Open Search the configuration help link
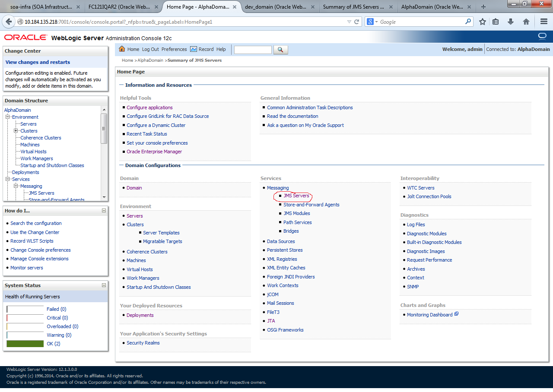 [x=36, y=223]
